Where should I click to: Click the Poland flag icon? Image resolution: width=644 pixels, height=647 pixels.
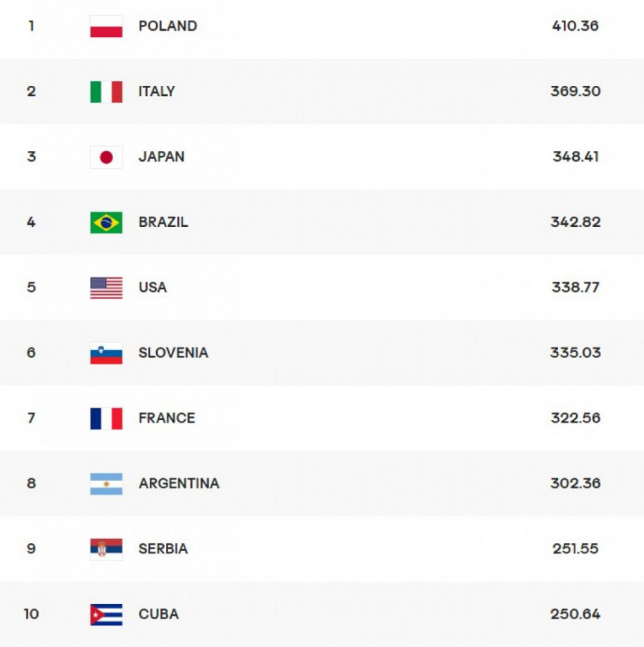(106, 26)
